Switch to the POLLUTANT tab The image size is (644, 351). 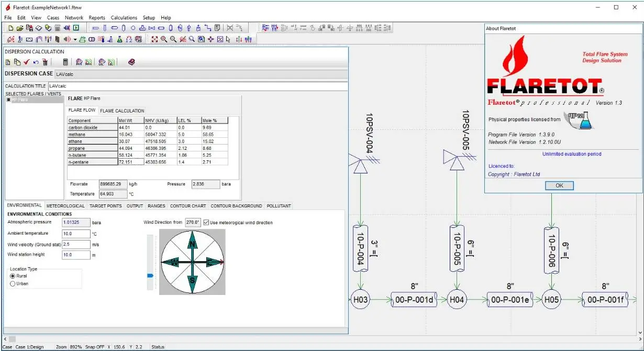pos(279,206)
